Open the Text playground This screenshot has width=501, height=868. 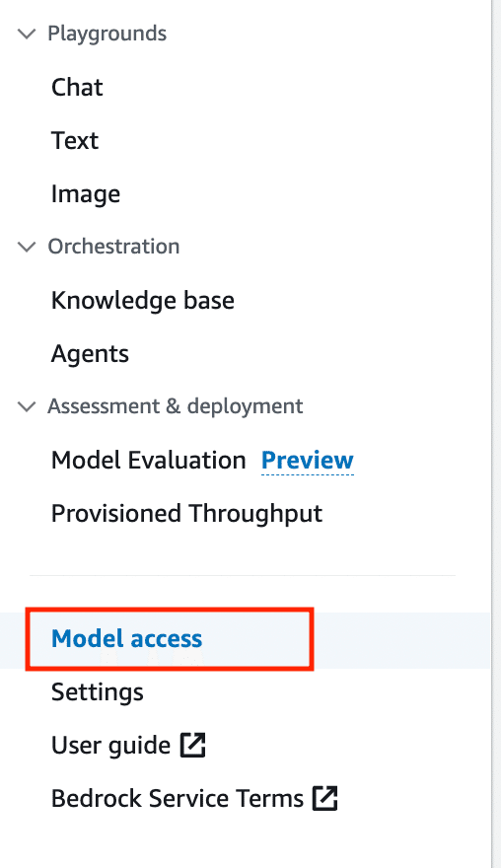pos(75,140)
